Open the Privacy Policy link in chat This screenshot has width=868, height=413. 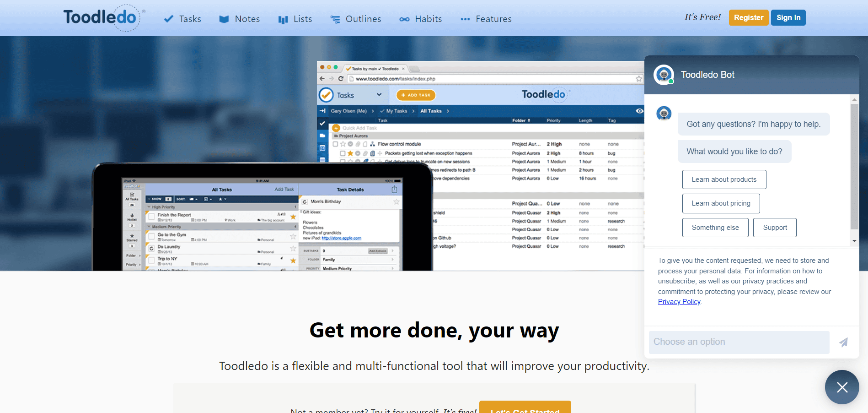(x=679, y=302)
